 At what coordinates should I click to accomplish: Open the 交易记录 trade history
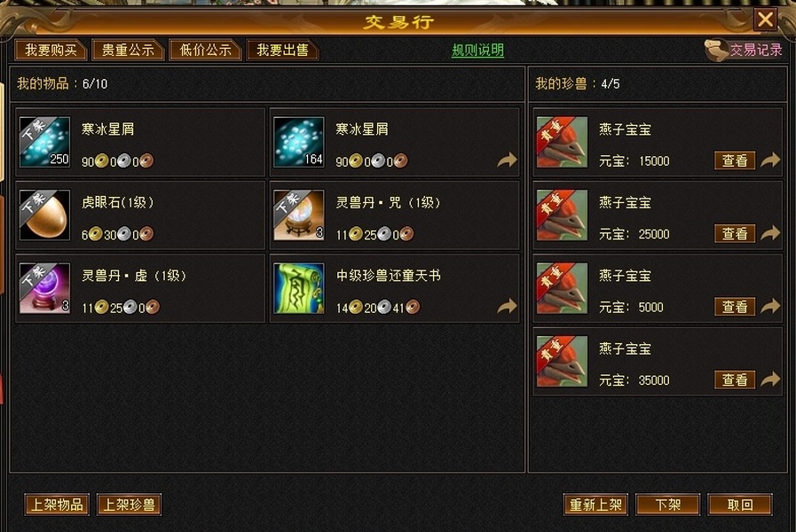click(x=745, y=50)
